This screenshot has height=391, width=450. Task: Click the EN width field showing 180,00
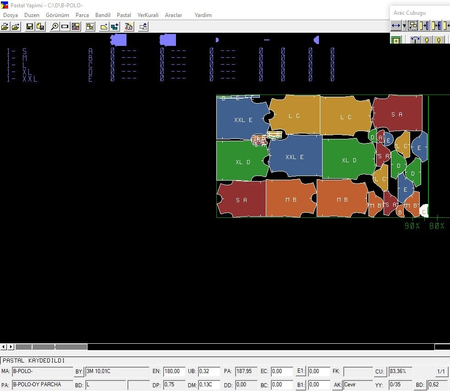point(174,371)
